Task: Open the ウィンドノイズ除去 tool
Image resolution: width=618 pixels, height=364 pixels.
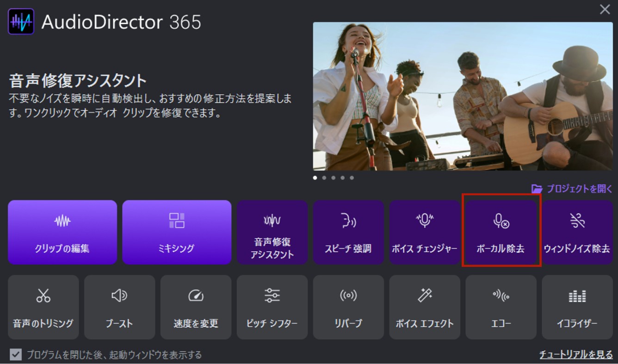Action: coord(577,232)
